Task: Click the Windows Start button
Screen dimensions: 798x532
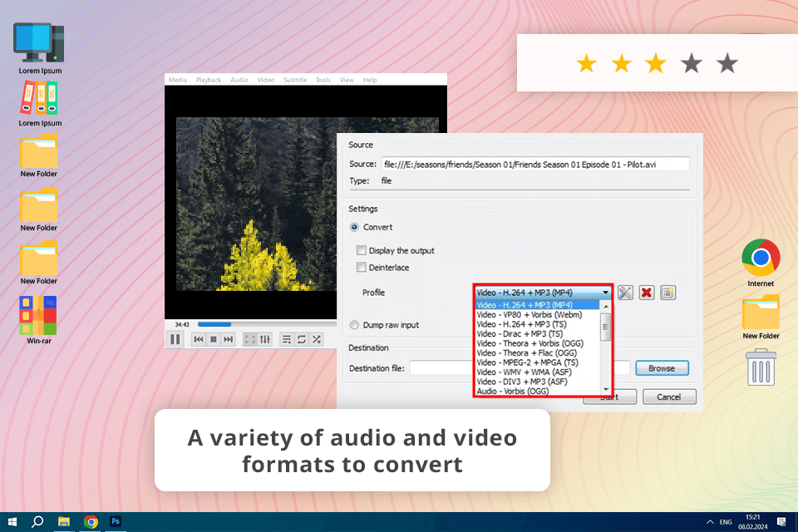Action: click(x=12, y=522)
